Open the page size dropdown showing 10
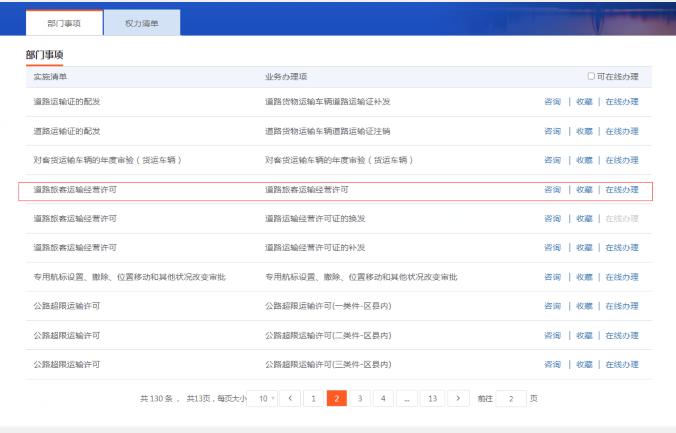The height and width of the screenshot is (433, 676). [263, 398]
